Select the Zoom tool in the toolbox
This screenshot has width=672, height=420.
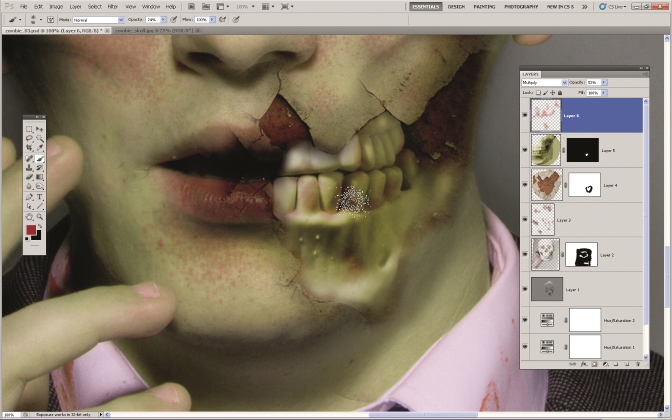[40, 217]
